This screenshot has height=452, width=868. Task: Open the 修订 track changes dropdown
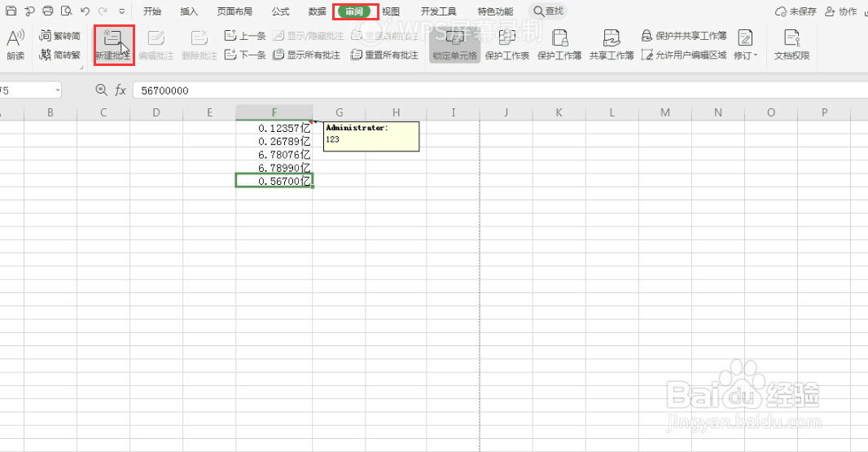point(746,44)
